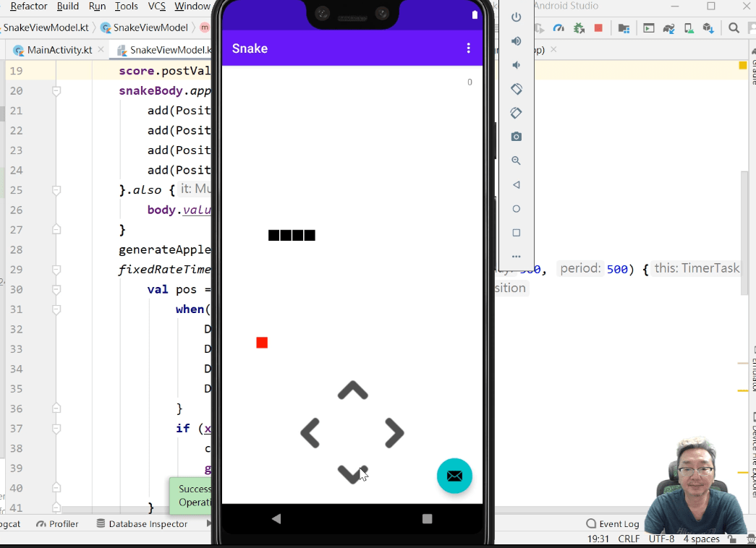The height and width of the screenshot is (548, 756).
Task: Close the MainActivity.kt tab
Action: coord(101,49)
